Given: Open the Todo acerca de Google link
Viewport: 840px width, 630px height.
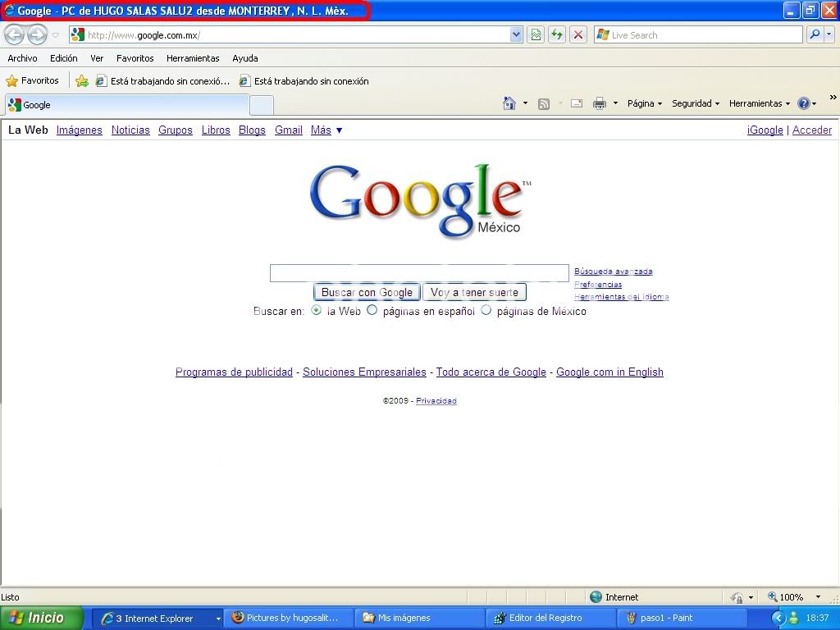Looking at the screenshot, I should (x=491, y=372).
